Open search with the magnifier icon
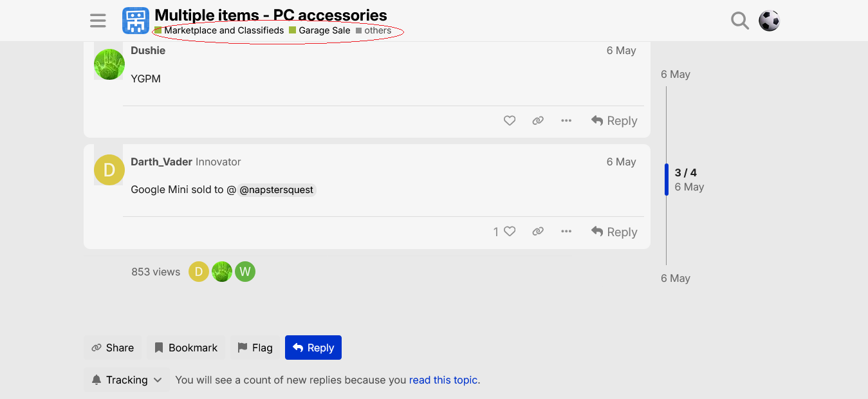 (740, 21)
